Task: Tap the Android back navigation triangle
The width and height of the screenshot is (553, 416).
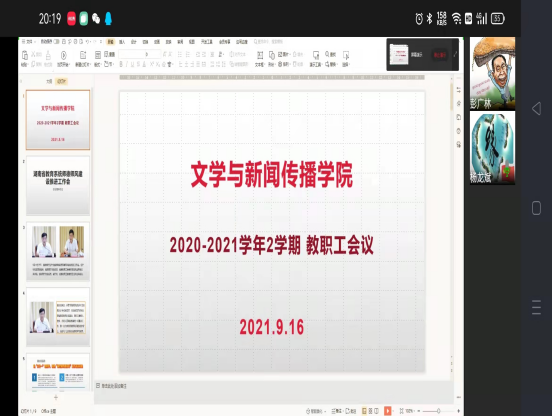Action: coord(536,109)
